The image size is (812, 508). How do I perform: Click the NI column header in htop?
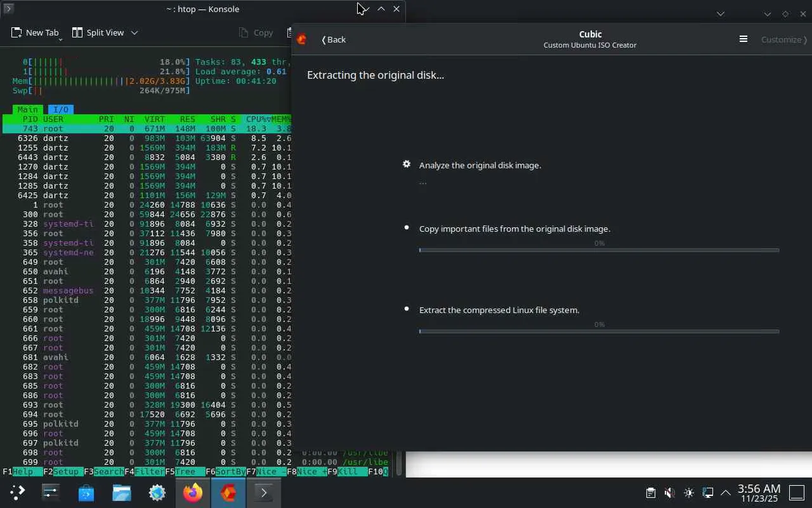[129, 119]
